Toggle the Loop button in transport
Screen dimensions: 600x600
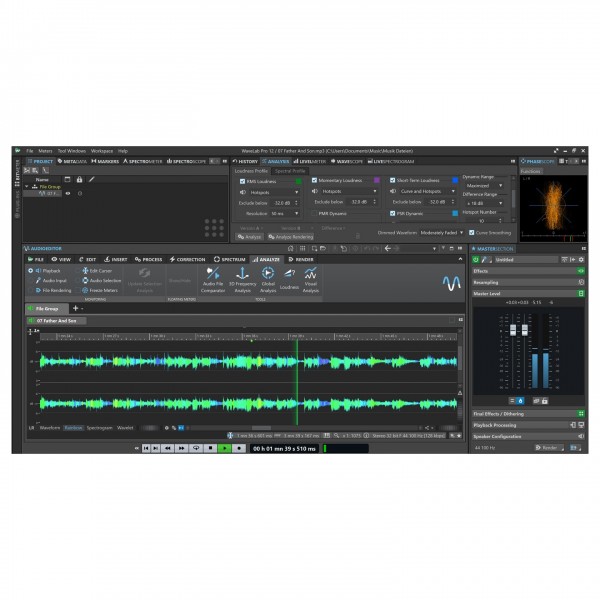point(196,448)
